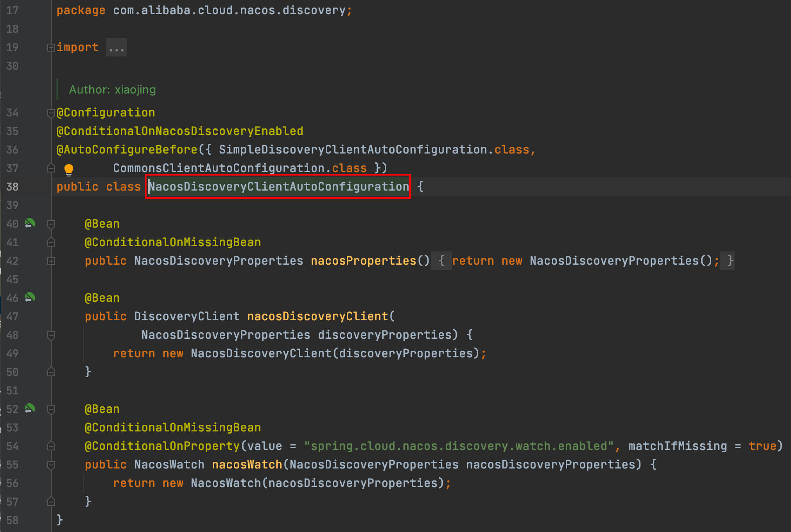Click the fold end marker on line 57
The width and height of the screenshot is (791, 532).
point(51,502)
